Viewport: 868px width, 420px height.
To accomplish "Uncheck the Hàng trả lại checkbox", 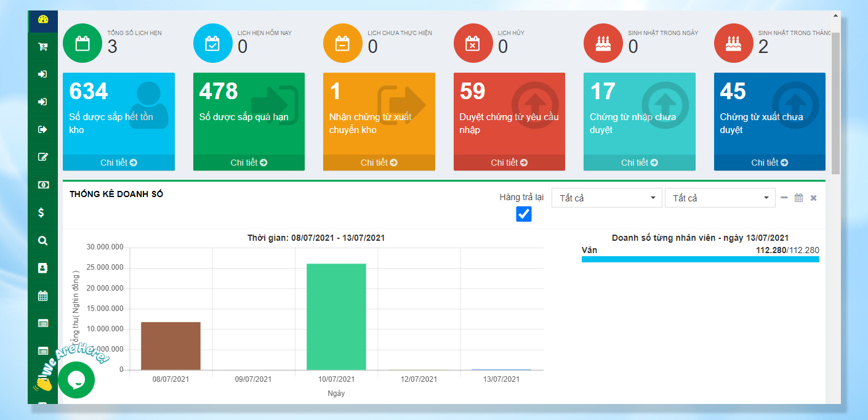I will pyautogui.click(x=523, y=214).
